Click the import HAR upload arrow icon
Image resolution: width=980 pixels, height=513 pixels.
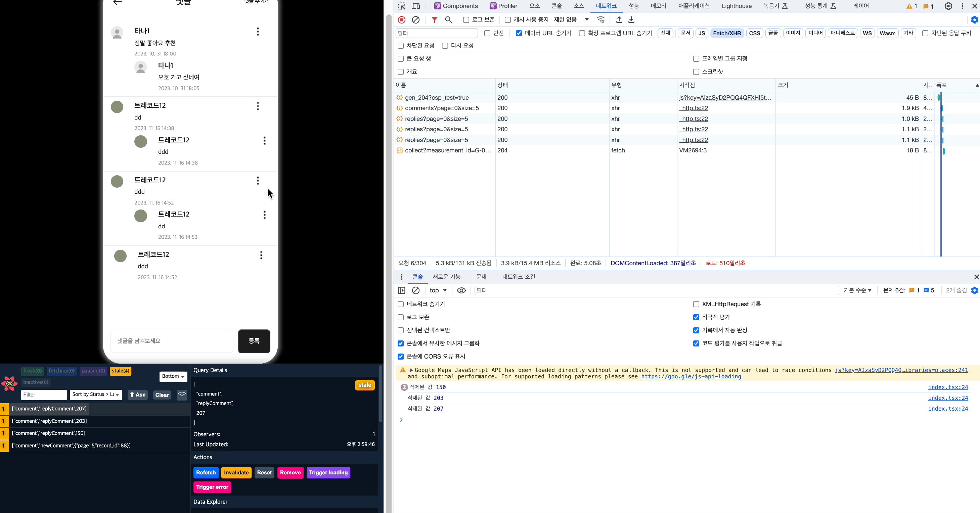click(619, 20)
